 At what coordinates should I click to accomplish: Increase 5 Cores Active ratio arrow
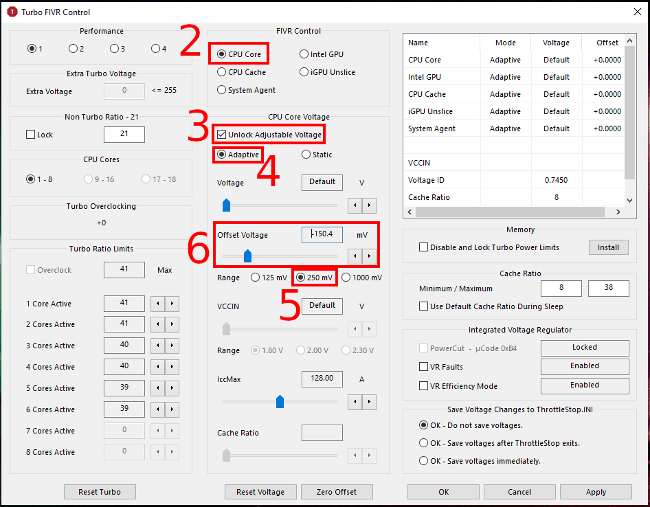click(x=172, y=388)
